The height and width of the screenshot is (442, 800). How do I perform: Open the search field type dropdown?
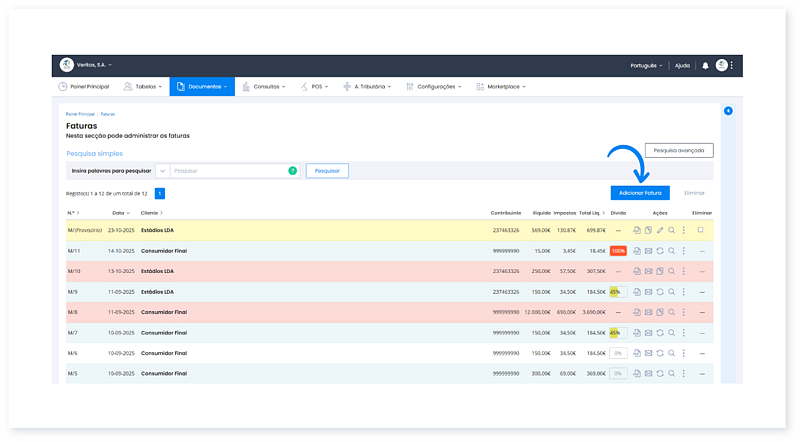162,171
